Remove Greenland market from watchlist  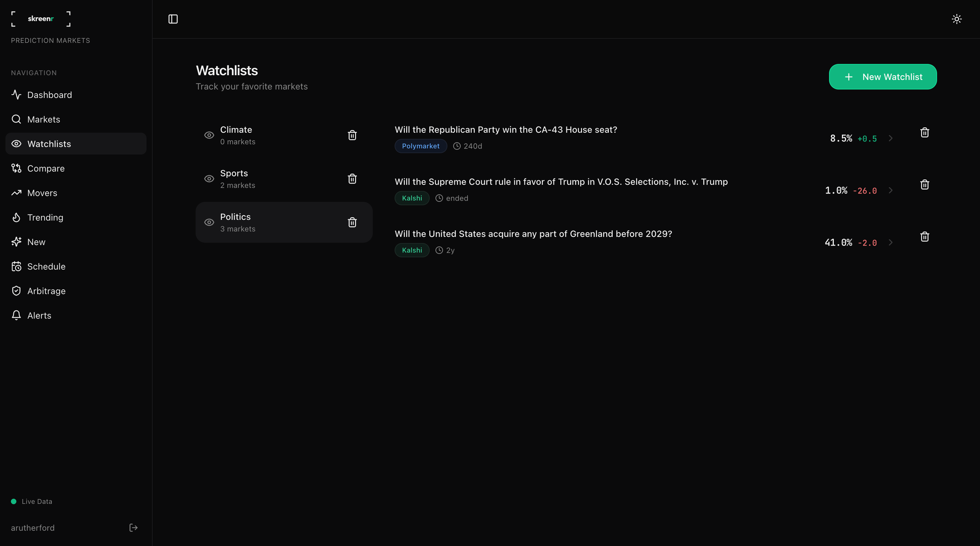924,237
